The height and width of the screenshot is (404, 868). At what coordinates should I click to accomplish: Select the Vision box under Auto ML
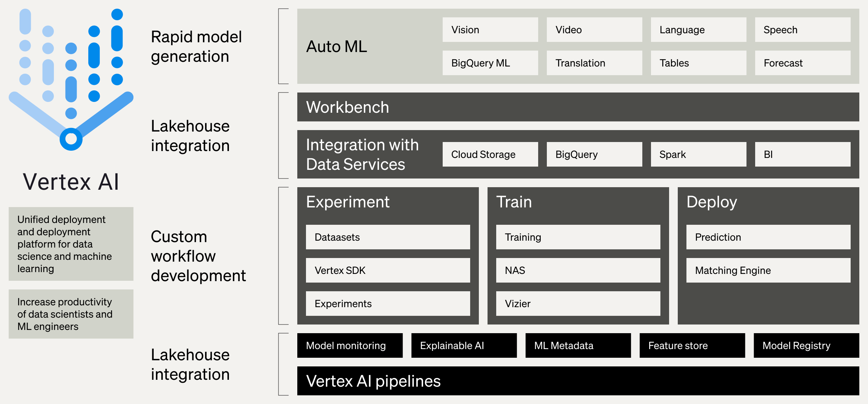pos(490,30)
